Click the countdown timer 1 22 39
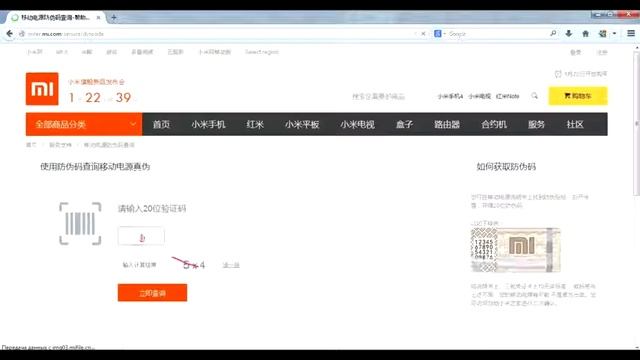This screenshot has height=360, width=640. (x=100, y=98)
